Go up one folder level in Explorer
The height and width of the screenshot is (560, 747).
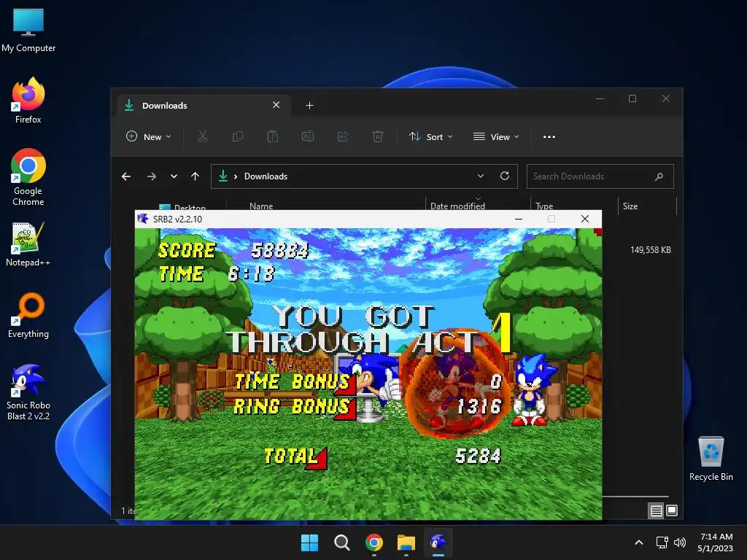pos(195,176)
